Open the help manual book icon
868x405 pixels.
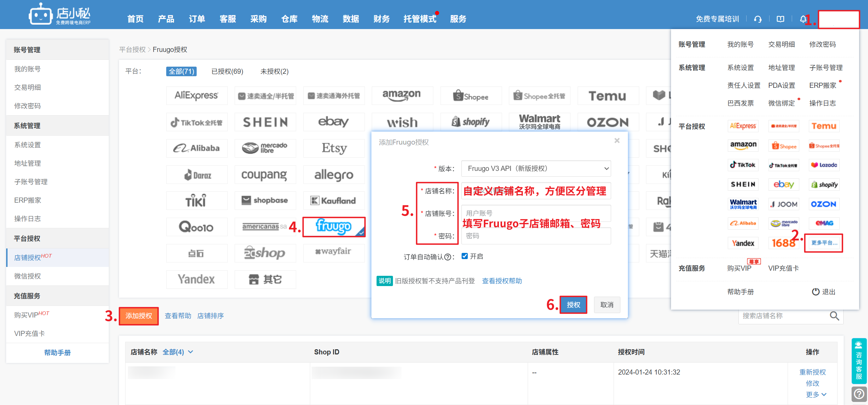(x=780, y=19)
